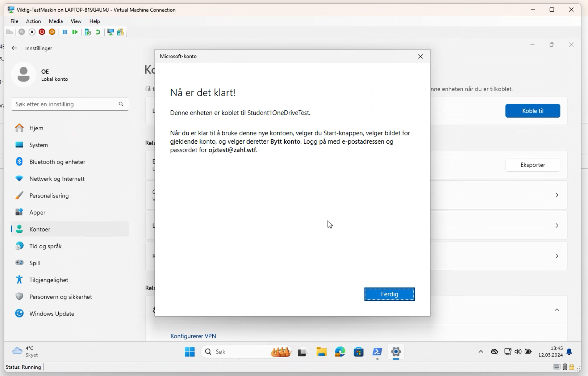Click the volume speaker tray icon
This screenshot has width=588, height=376.
[x=518, y=352]
